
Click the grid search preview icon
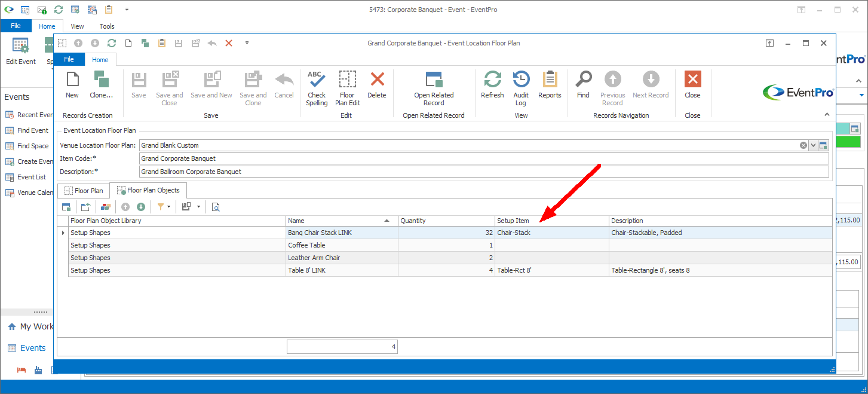[x=216, y=207]
